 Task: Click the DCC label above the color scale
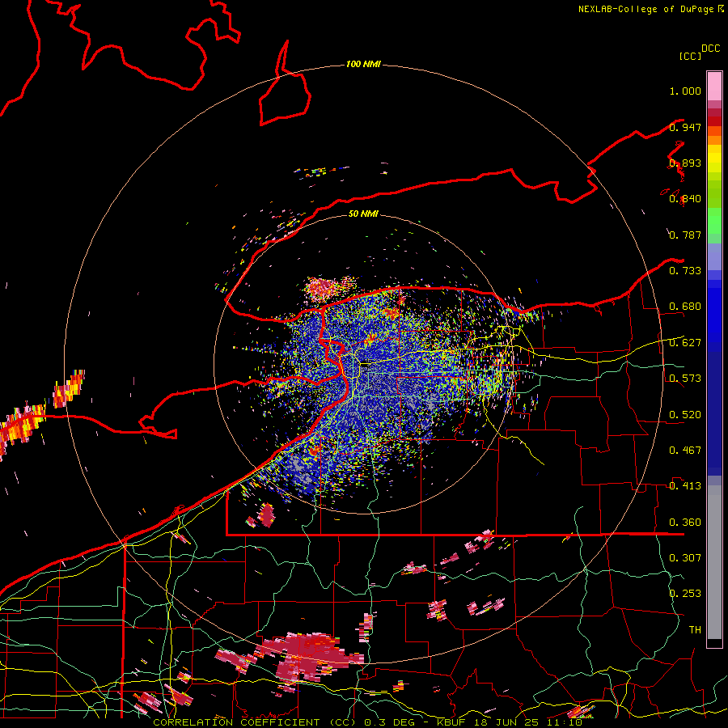(x=711, y=49)
